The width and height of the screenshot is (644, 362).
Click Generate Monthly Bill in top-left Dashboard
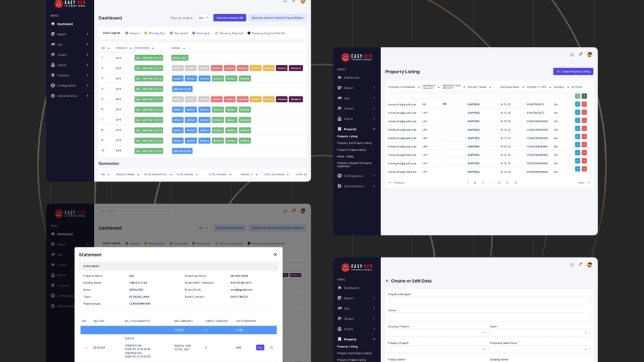(229, 17)
